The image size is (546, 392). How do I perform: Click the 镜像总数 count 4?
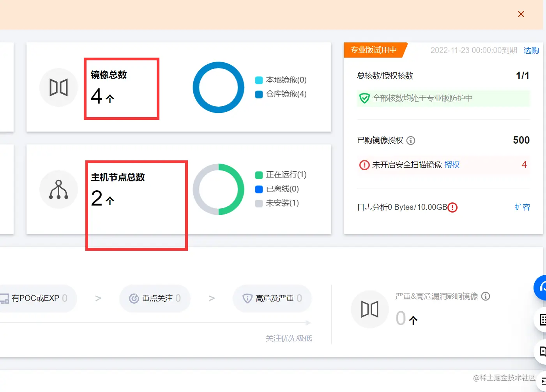[97, 96]
